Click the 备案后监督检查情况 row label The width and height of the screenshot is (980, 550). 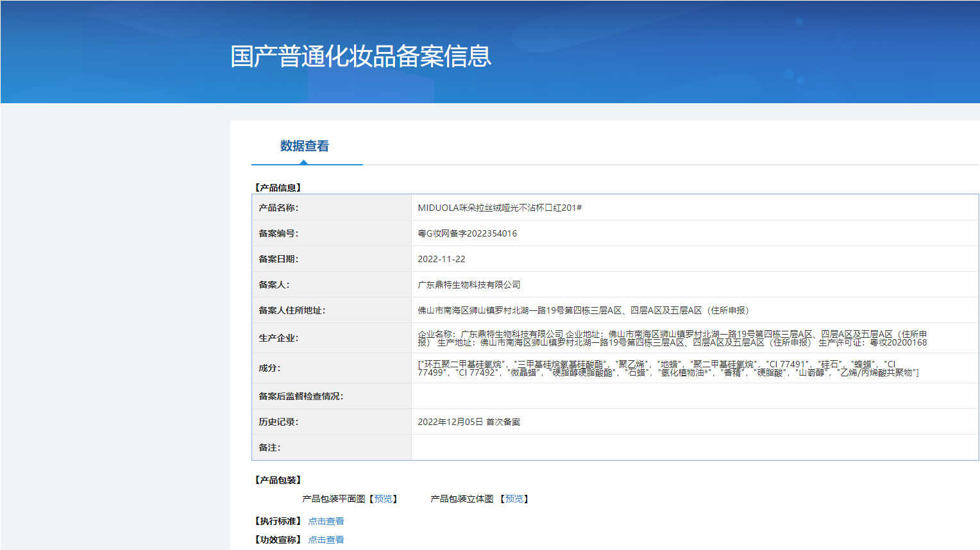coord(301,396)
